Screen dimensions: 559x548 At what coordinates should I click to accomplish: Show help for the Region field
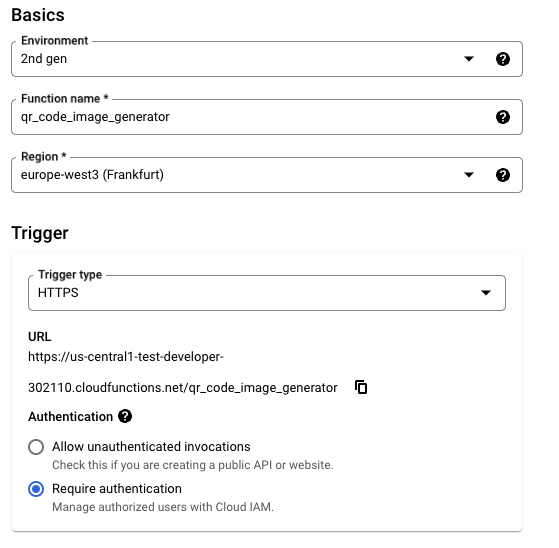[x=503, y=175]
